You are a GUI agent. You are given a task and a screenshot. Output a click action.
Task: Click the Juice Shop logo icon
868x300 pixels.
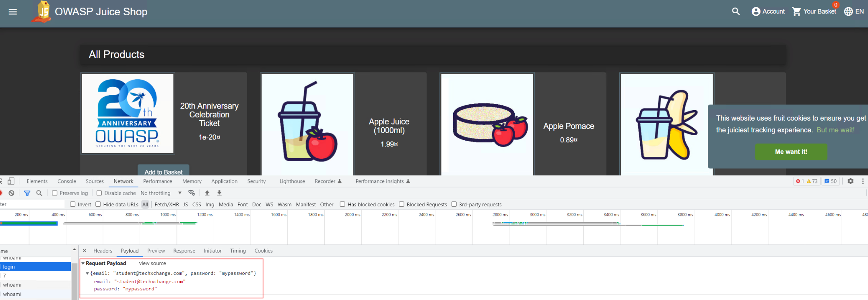(41, 12)
